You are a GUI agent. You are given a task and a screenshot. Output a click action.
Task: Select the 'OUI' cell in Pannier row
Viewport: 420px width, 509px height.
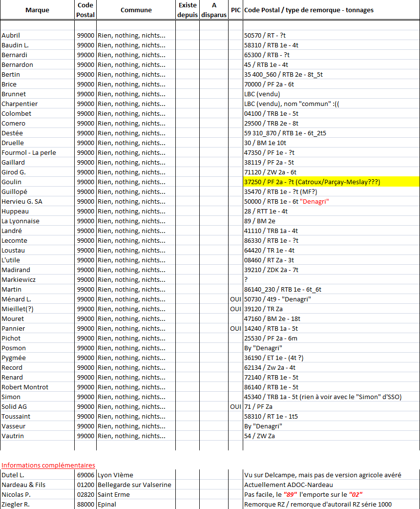coord(236,328)
